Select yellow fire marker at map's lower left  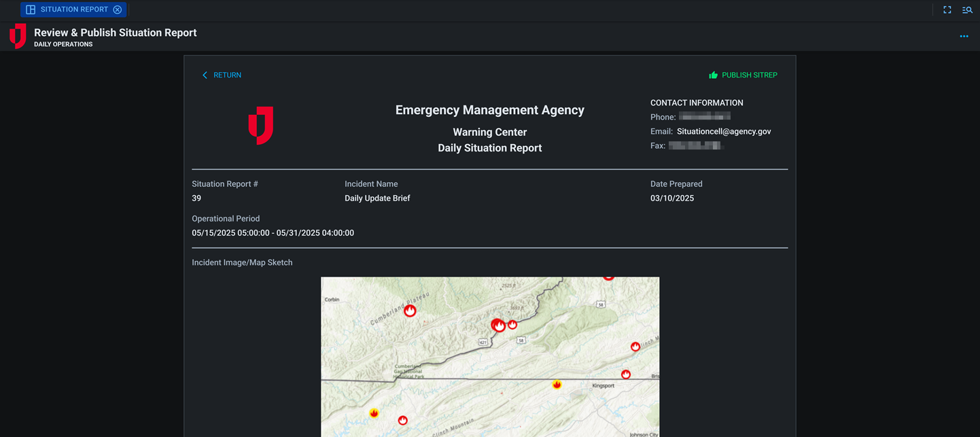[374, 413]
